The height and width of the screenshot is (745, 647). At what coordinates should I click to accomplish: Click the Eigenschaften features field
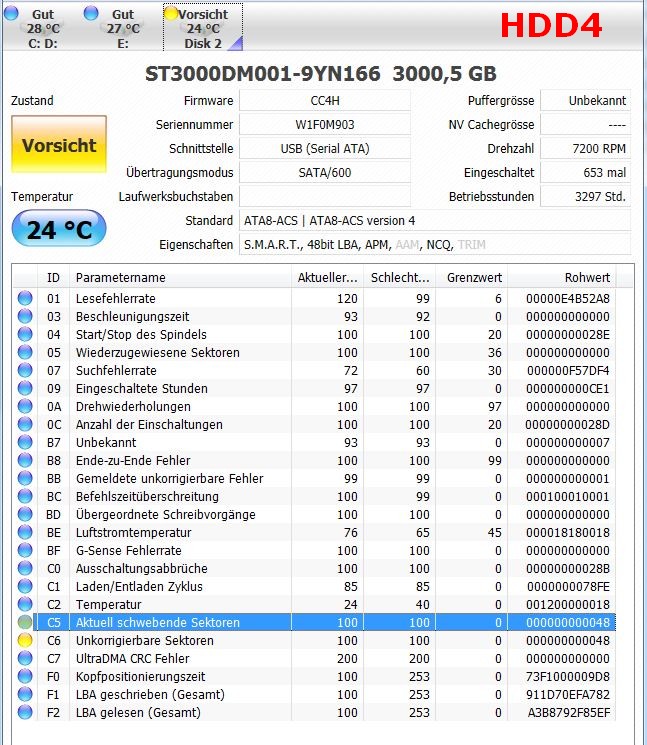pos(435,245)
